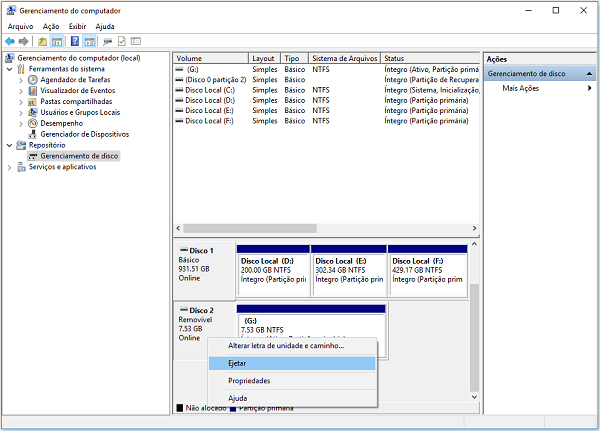Click Alterar letra de unidade e caminho

pyautogui.click(x=286, y=346)
